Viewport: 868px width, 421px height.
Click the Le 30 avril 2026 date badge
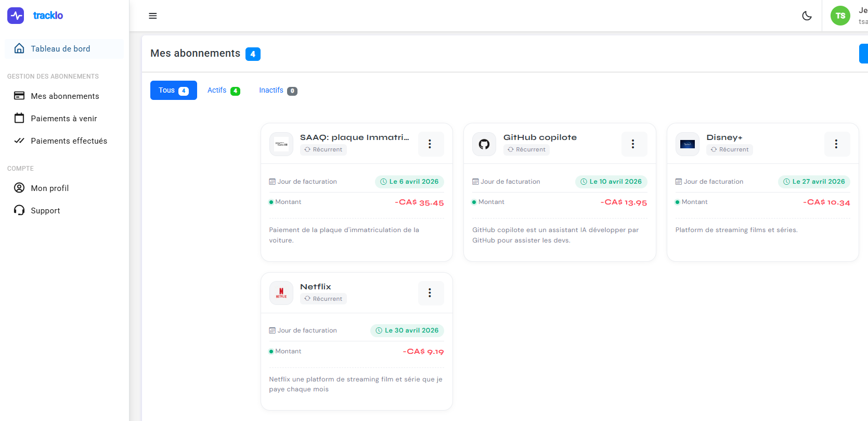tap(407, 330)
